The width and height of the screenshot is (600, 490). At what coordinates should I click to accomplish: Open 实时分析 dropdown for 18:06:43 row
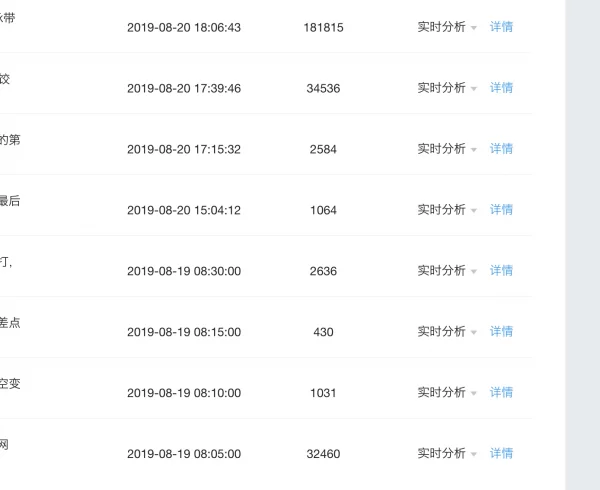(x=447, y=27)
